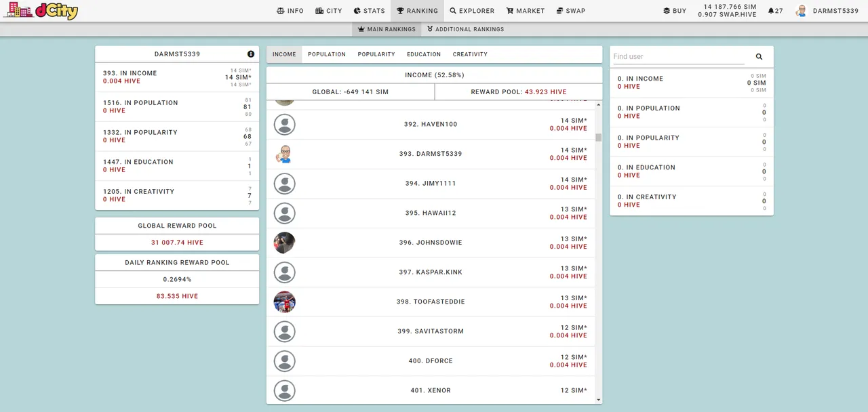Click the DARMST5339 profile avatar in header

(802, 11)
